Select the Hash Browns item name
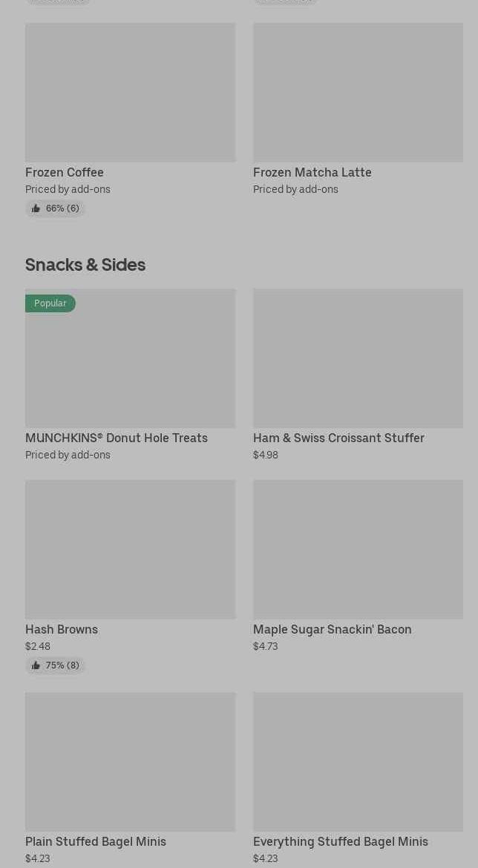The image size is (478, 868). tap(62, 629)
